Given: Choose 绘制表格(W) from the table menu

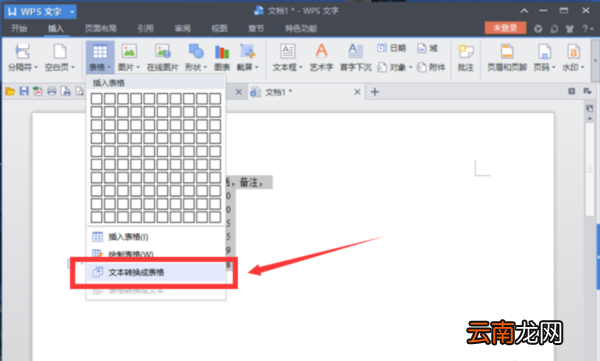Looking at the screenshot, I should point(156,254).
